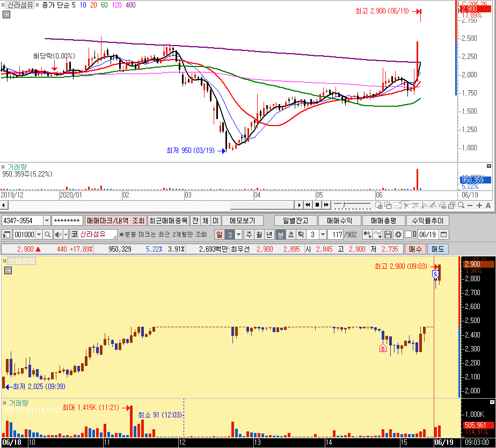Click the zigzag line chart tool icon
This screenshot has width=496, height=448.
point(425,205)
